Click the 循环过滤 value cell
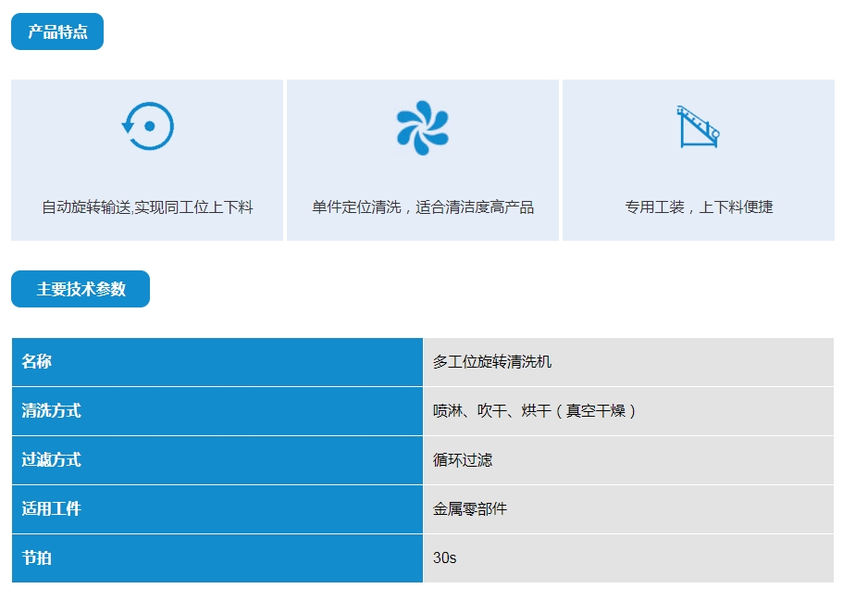 627,460
